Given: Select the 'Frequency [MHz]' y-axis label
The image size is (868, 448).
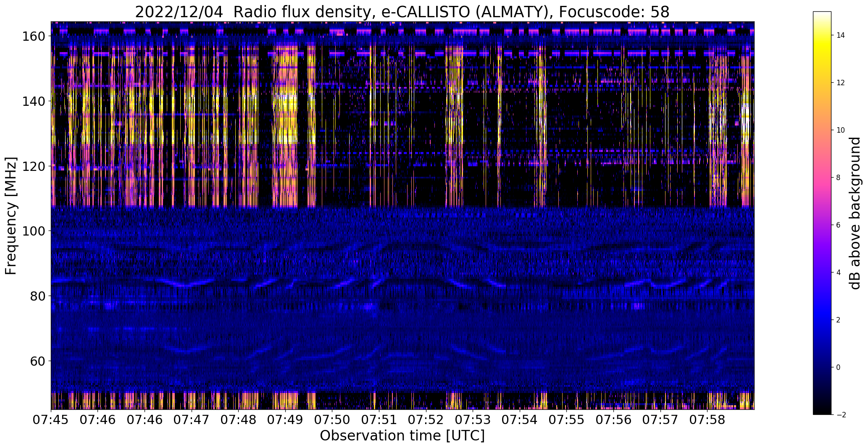Looking at the screenshot, I should click(11, 216).
